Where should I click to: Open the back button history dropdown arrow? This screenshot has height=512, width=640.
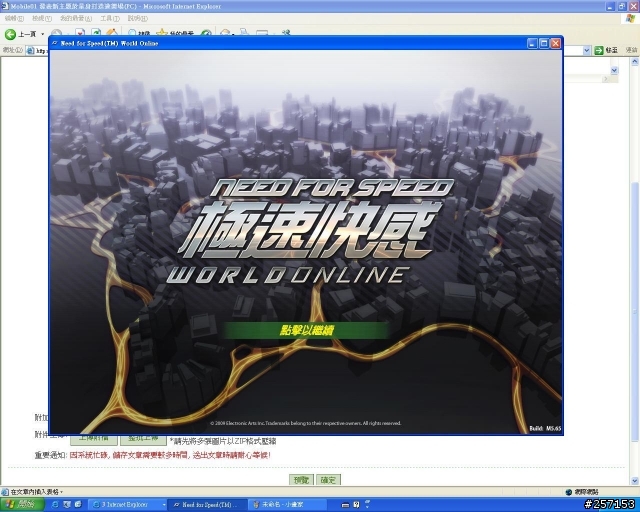(x=42, y=34)
